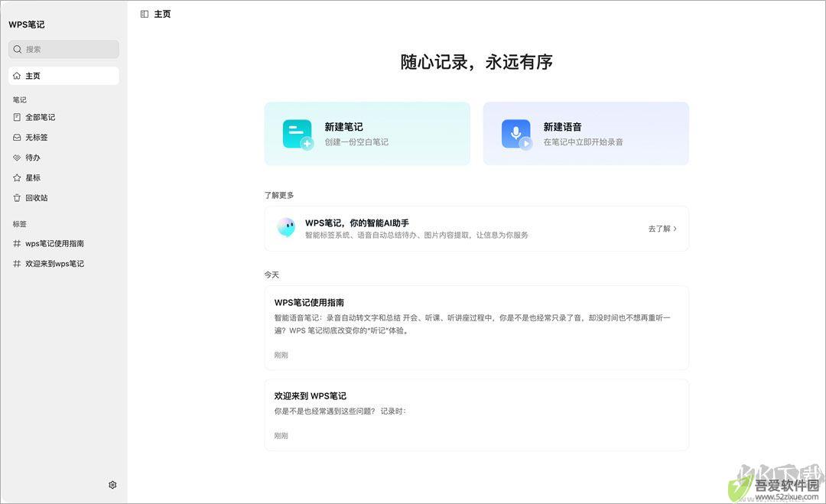Click the 随心记录，永远有序 heading
The width and height of the screenshot is (826, 504).
click(x=476, y=62)
